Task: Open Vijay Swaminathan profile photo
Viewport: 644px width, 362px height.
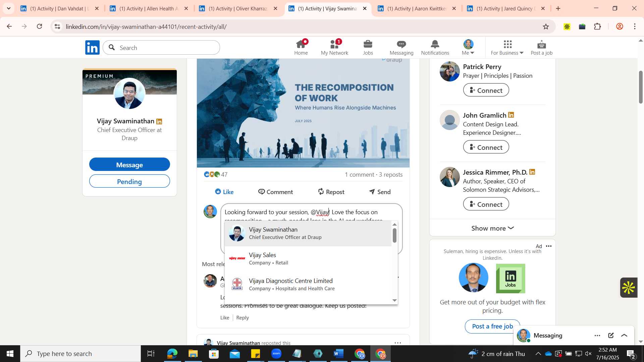Action: 129,94
